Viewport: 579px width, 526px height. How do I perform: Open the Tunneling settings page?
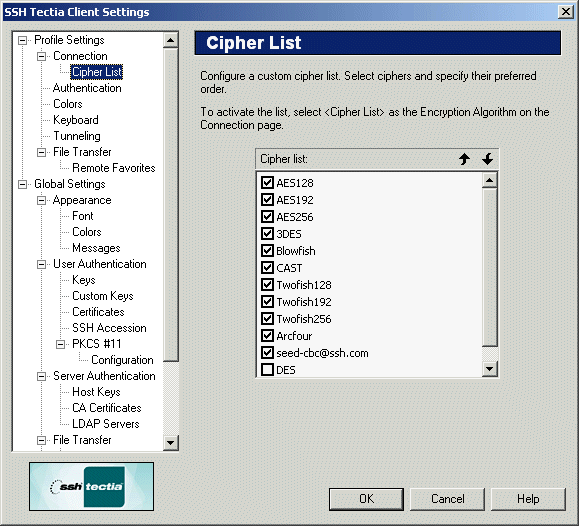pos(77,136)
